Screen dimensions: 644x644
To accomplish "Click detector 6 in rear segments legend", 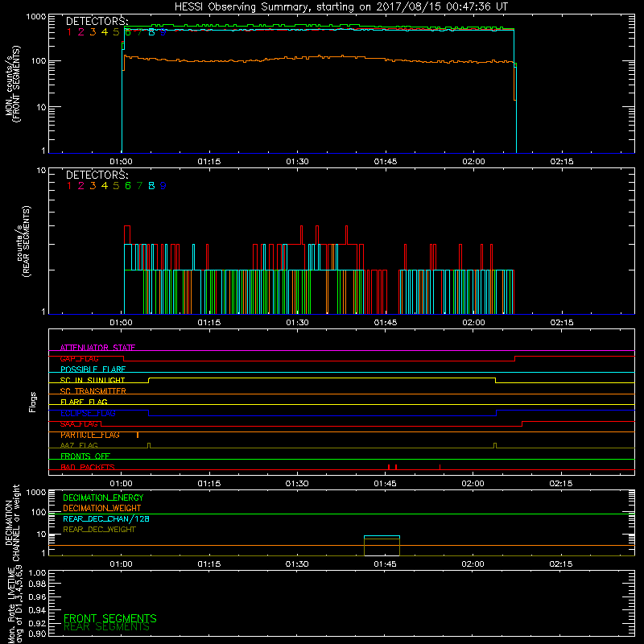I will pos(128,186).
